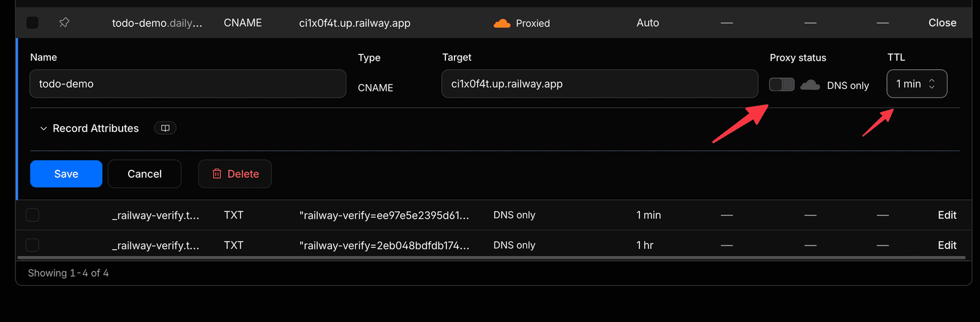Check the second _railway-verify TXT record with 1 hr TTL
The height and width of the screenshot is (322, 980).
pyautogui.click(x=32, y=245)
